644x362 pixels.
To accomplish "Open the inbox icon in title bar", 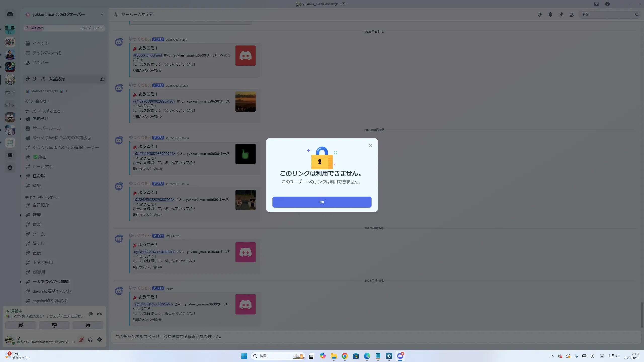I will (x=596, y=4).
